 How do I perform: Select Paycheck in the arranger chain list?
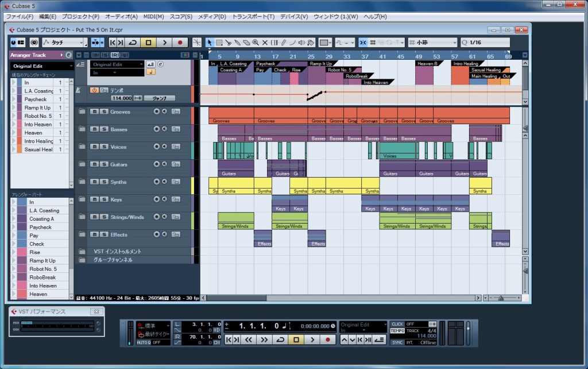[36, 99]
